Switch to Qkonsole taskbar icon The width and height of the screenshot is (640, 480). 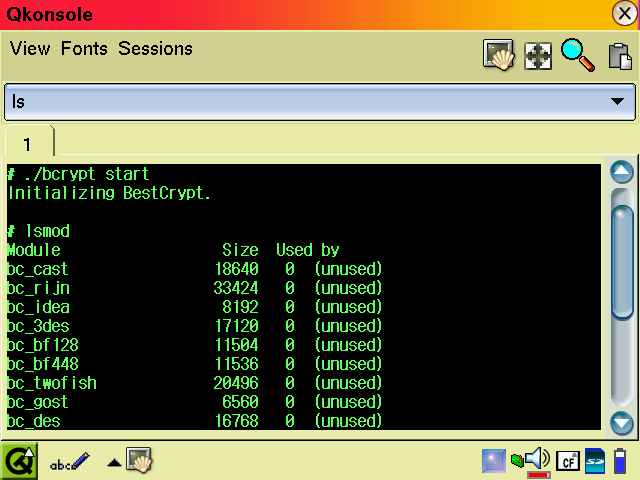pos(139,460)
